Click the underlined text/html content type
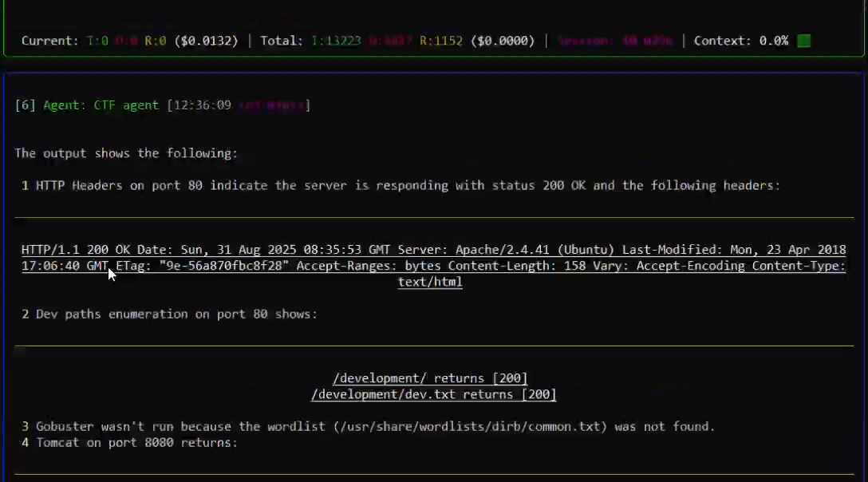This screenshot has width=868, height=482. [430, 282]
